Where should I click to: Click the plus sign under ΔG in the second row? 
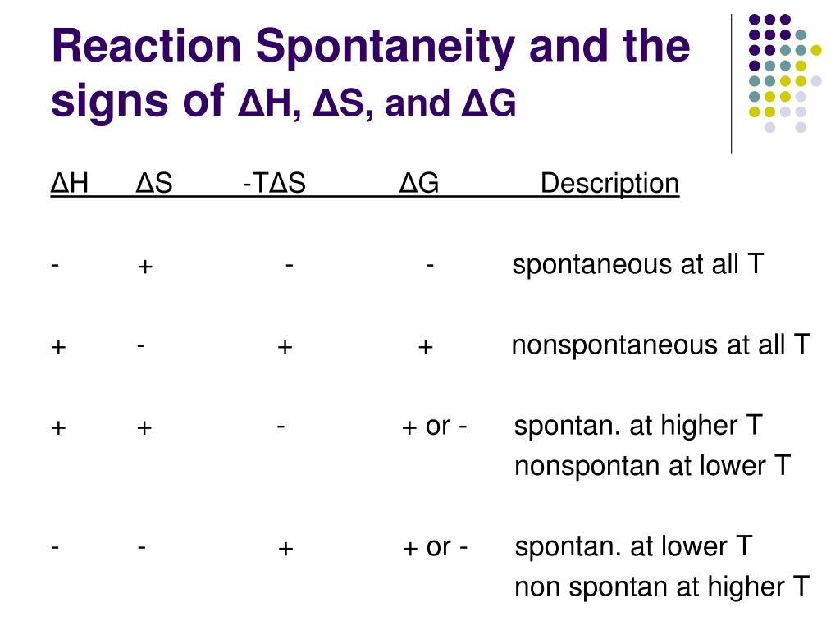point(426,348)
